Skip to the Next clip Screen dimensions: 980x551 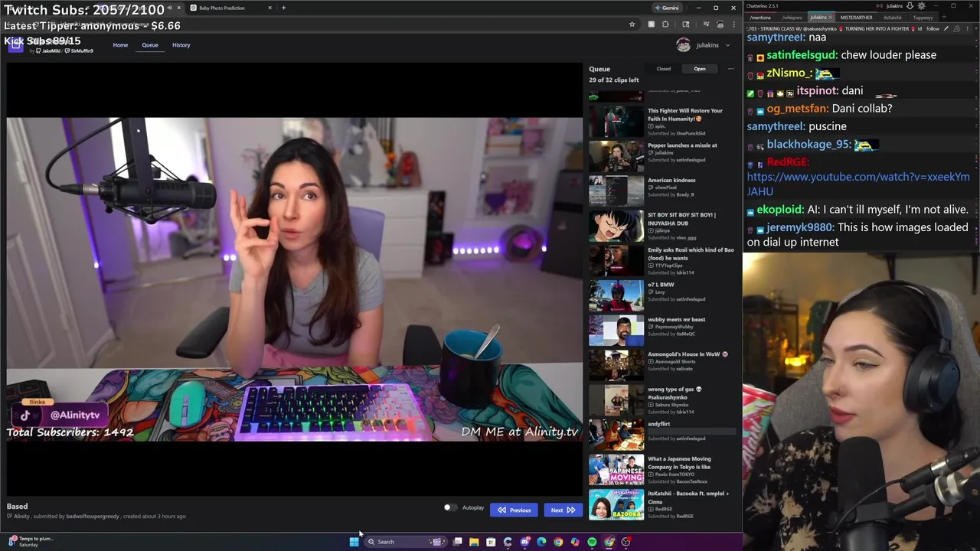[x=563, y=510]
